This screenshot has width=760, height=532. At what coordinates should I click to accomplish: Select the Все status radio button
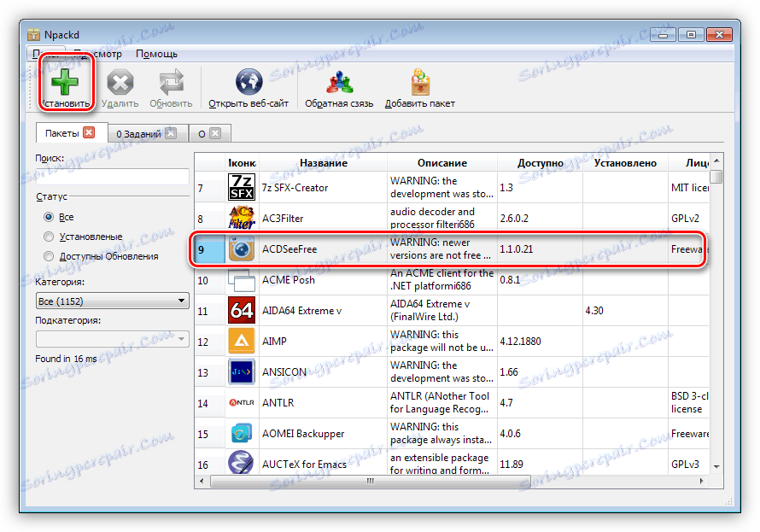click(x=49, y=217)
